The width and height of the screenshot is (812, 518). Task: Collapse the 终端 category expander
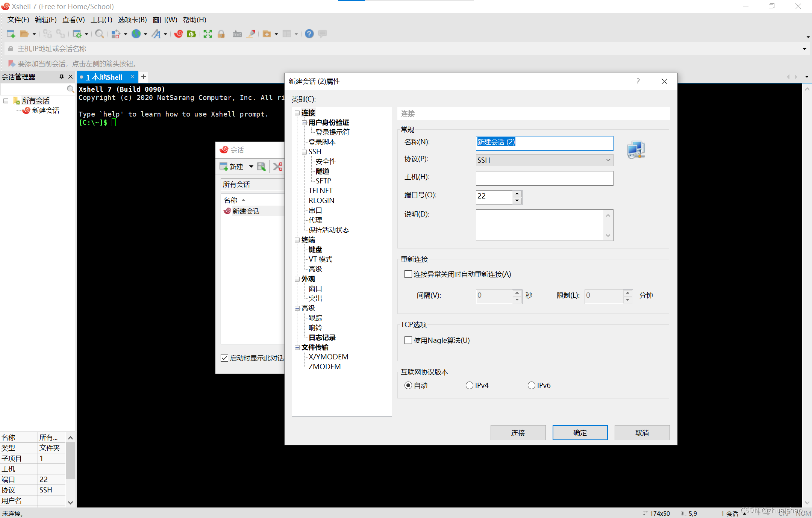click(x=297, y=240)
